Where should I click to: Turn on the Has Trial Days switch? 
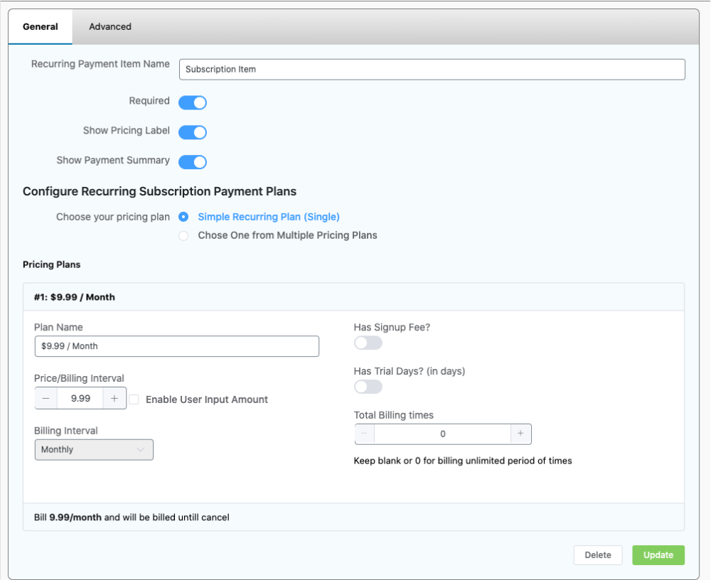pyautogui.click(x=368, y=386)
